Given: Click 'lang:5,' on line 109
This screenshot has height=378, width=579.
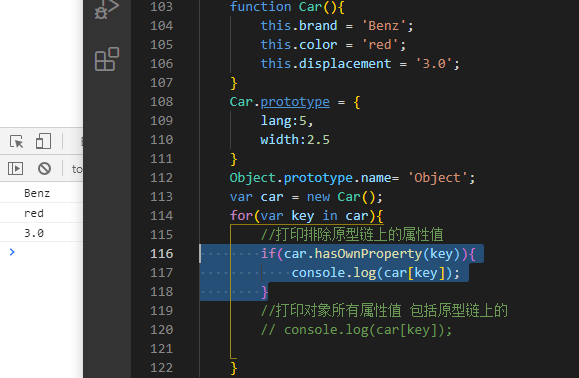Looking at the screenshot, I should 287,121.
